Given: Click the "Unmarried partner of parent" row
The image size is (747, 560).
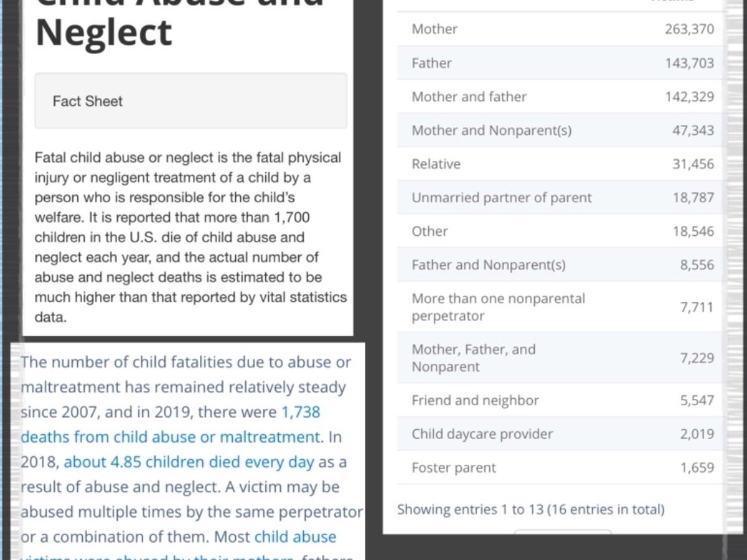Looking at the screenshot, I should point(559,197).
